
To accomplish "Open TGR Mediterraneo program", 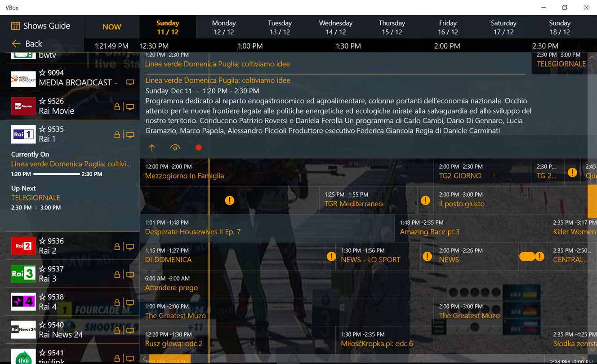I will click(x=368, y=200).
